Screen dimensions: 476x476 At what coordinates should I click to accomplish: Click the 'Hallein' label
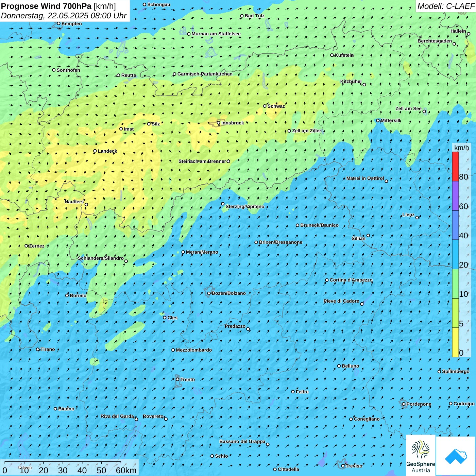click(458, 31)
